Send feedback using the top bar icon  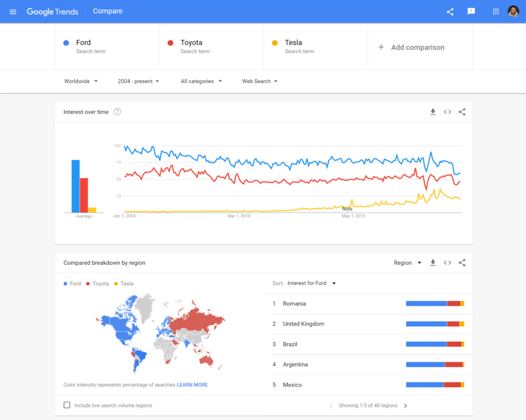pos(471,11)
